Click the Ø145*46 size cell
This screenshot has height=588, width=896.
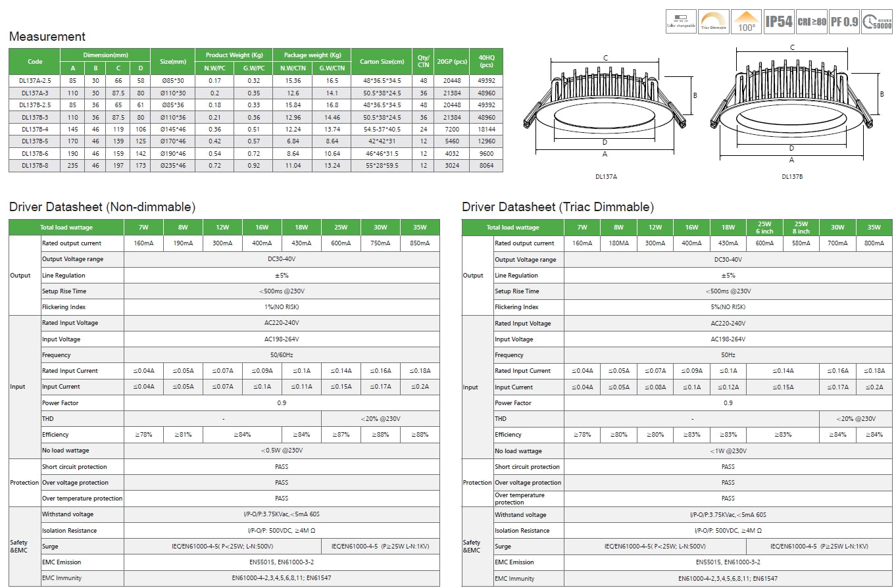[173, 129]
